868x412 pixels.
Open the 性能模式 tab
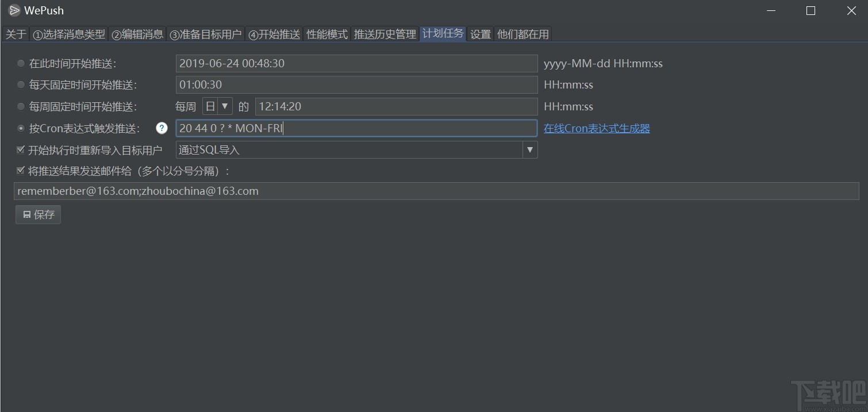(327, 34)
